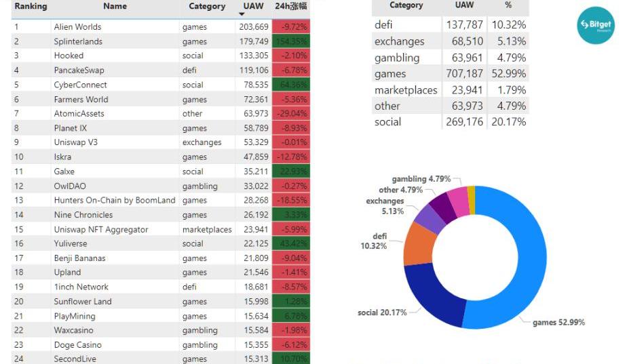The width and height of the screenshot is (629, 364).
Task: Click the yellow marketplaces donut segment
Action: point(472,200)
